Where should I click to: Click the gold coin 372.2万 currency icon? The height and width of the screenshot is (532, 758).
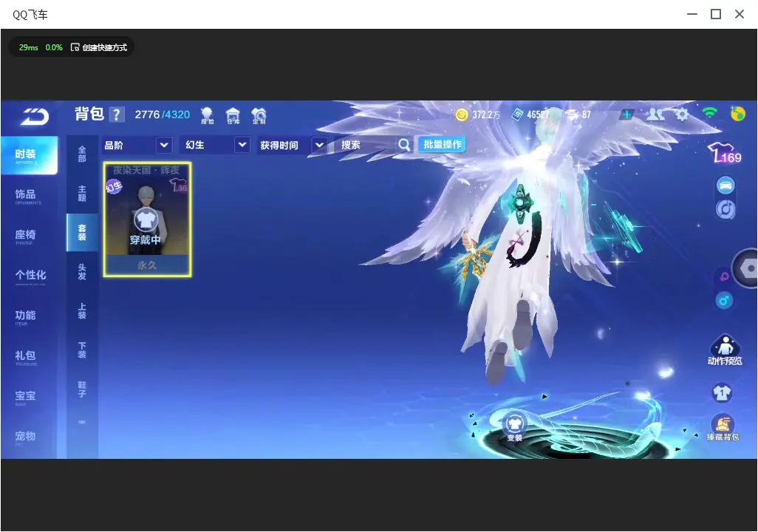click(x=462, y=115)
